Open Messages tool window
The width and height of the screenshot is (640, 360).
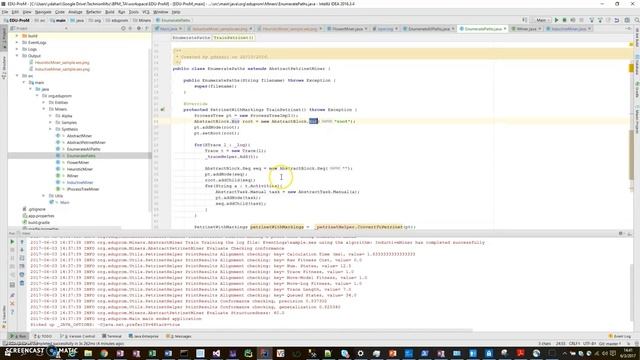click(179, 336)
